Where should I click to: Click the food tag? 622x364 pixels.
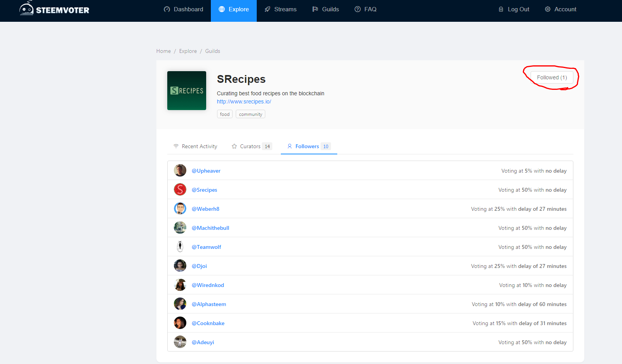pos(225,114)
